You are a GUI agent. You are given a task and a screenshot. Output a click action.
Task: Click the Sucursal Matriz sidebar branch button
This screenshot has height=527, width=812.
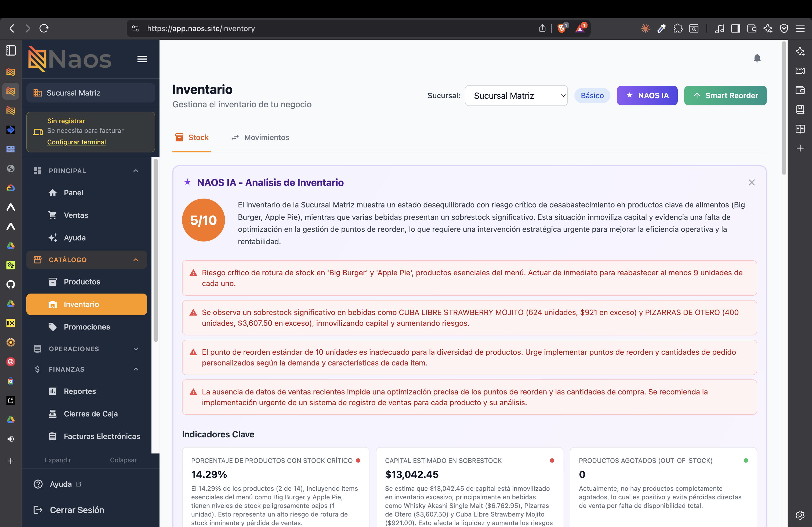90,93
